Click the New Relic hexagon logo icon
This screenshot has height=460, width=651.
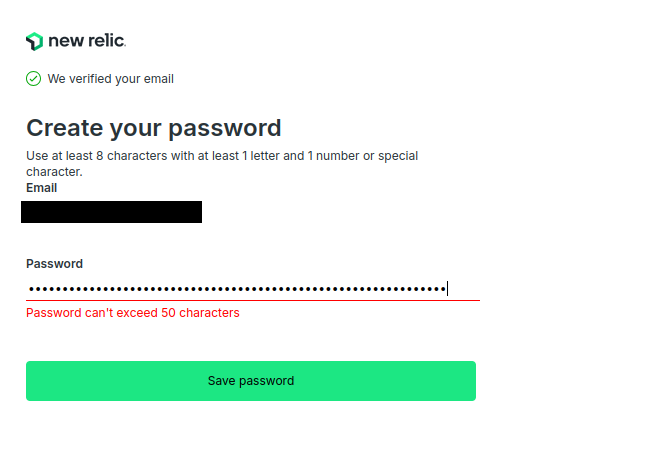(x=34, y=41)
